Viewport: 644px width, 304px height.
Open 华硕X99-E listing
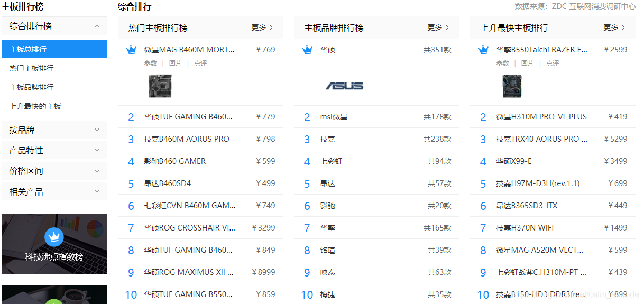coord(514,161)
